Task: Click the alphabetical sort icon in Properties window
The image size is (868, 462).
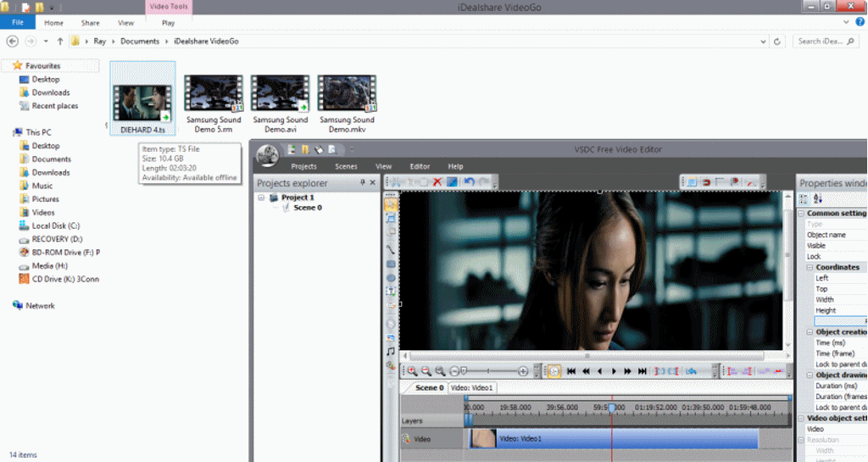Action: (x=818, y=199)
